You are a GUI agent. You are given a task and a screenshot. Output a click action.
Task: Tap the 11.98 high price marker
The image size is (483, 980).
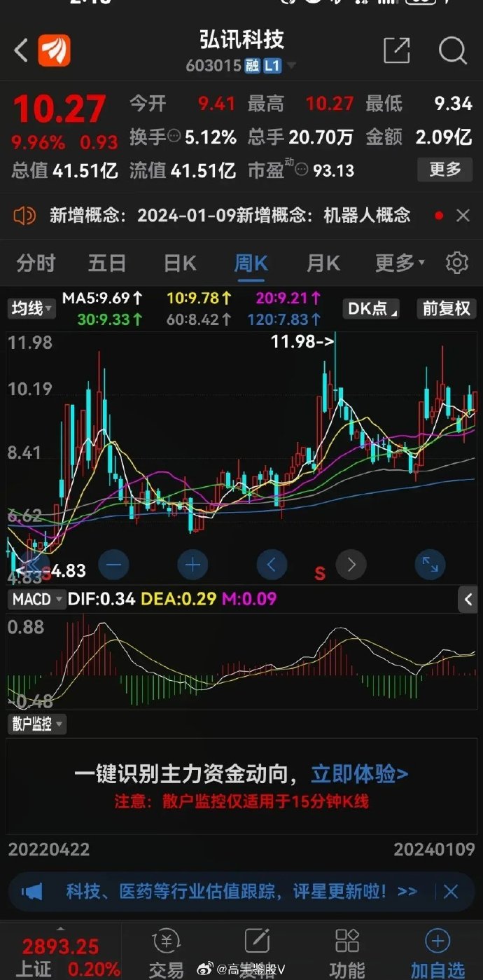pos(302,342)
